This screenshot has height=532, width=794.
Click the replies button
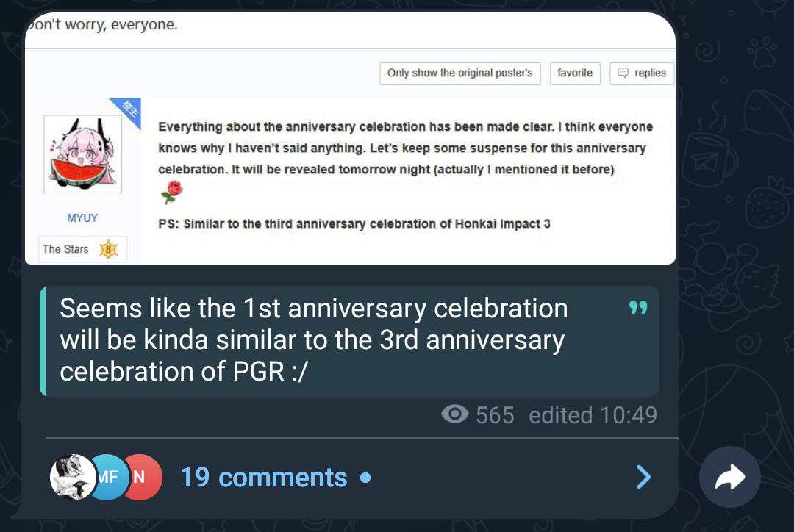click(642, 73)
